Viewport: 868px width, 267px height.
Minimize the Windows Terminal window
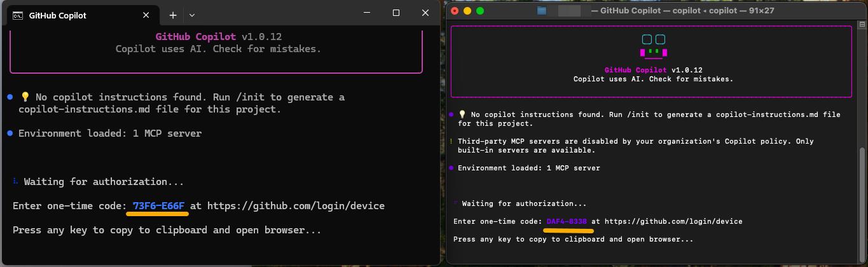pos(366,13)
